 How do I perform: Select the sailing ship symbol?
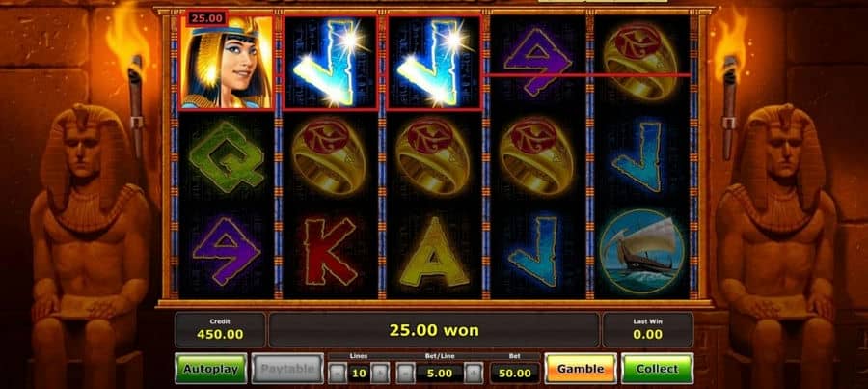[x=642, y=251]
